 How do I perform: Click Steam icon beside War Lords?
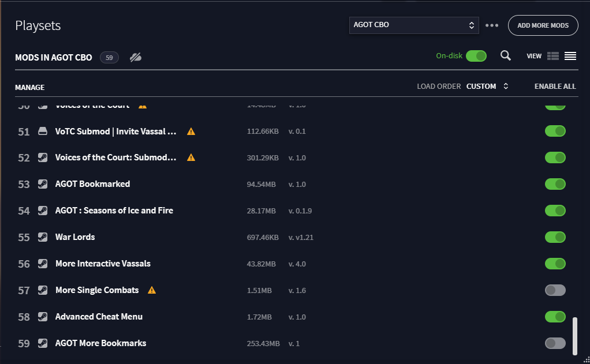[x=43, y=237]
